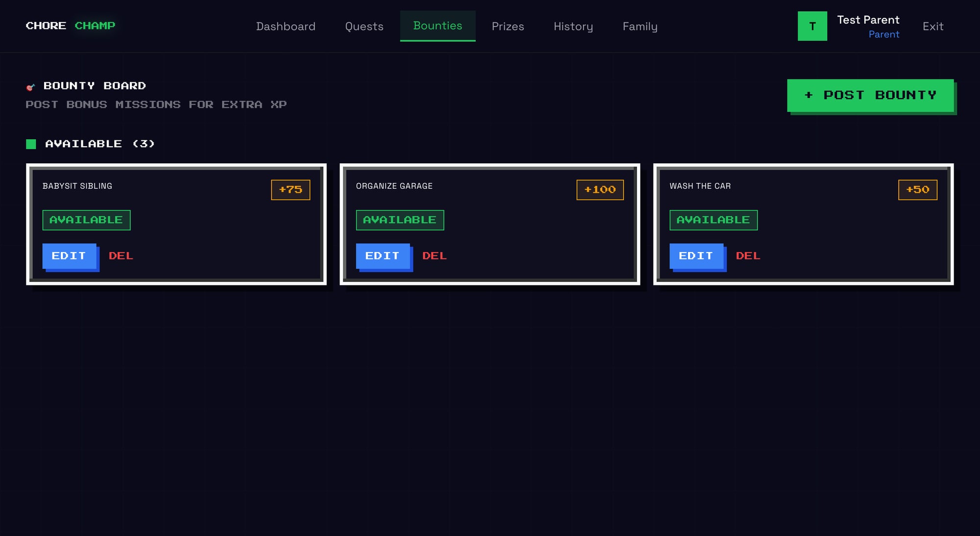Click the green square beside AVAILABLE heading

(31, 144)
